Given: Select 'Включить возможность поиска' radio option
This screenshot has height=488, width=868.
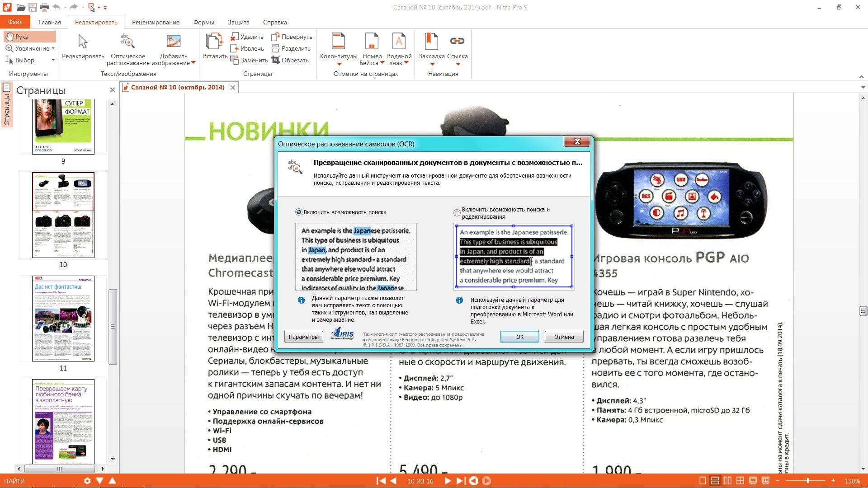Looking at the screenshot, I should click(x=298, y=212).
